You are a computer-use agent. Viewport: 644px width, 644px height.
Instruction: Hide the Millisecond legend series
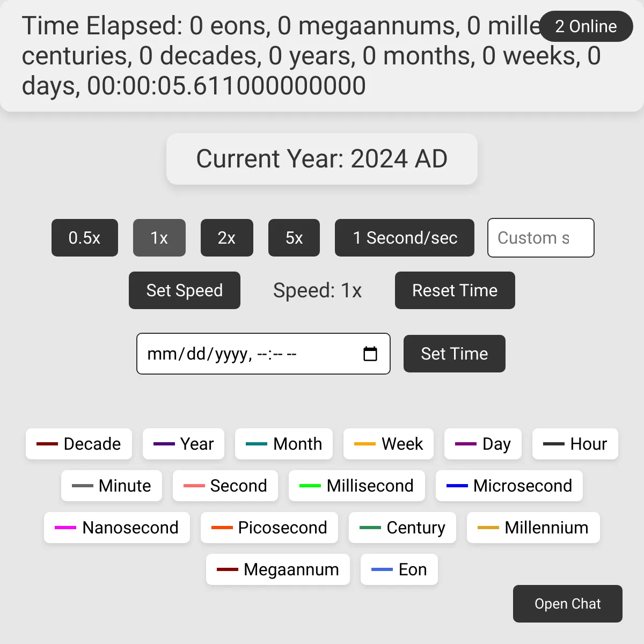(357, 486)
